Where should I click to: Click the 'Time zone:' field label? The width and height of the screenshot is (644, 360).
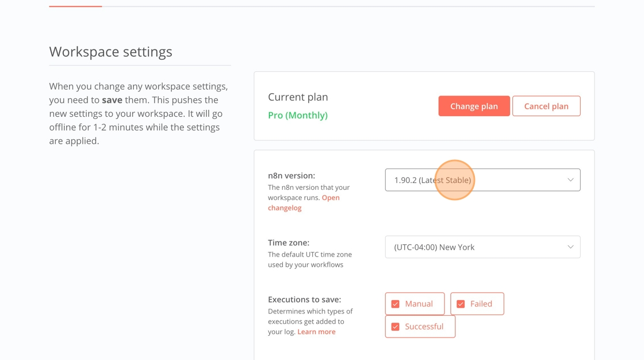click(x=289, y=243)
